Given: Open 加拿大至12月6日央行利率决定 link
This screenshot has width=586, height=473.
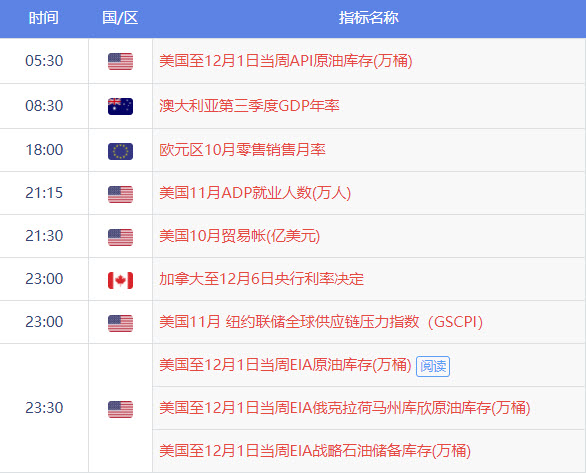Looking at the screenshot, I should [262, 279].
